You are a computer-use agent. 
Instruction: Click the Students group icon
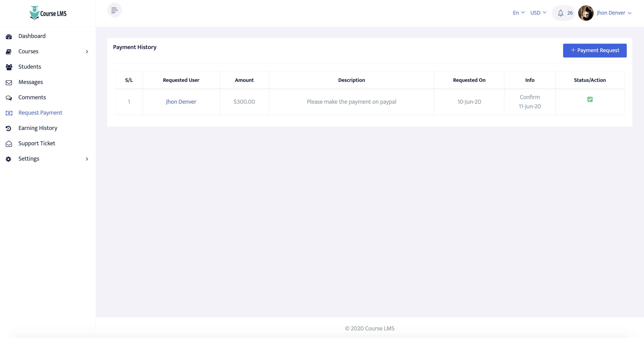tap(9, 67)
